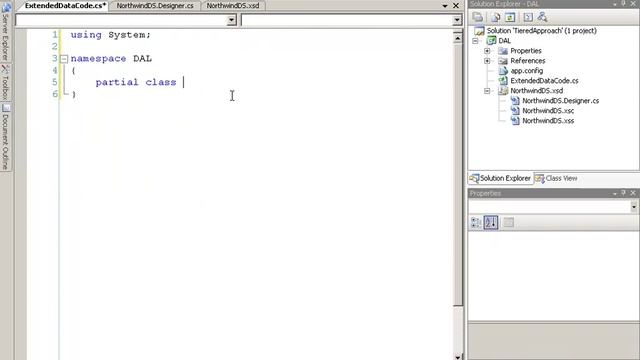Image resolution: width=640 pixels, height=360 pixels.
Task: Select app.config in Solution Explorer
Action: click(527, 71)
